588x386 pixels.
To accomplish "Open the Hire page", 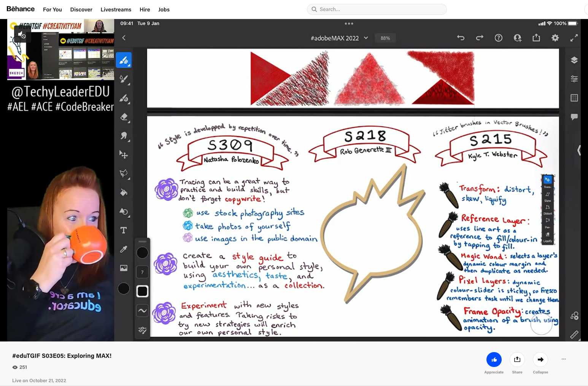I will coord(145,10).
